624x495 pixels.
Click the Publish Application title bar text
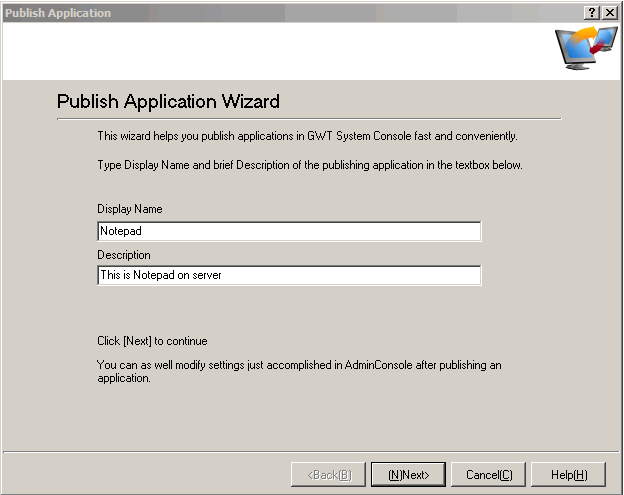[58, 13]
